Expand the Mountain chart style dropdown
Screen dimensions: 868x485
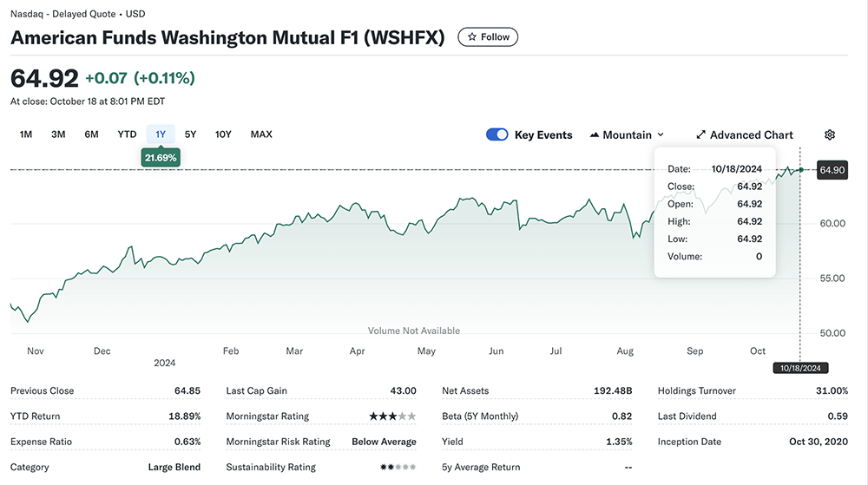point(661,135)
